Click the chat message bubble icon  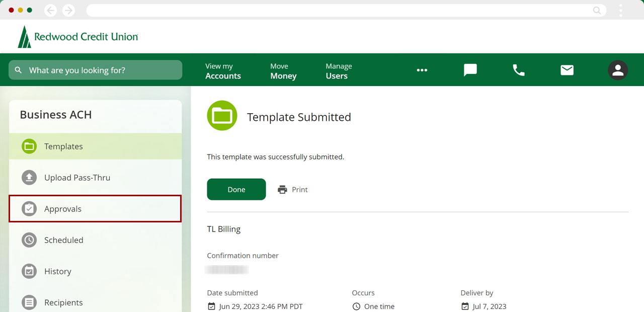[x=470, y=70]
